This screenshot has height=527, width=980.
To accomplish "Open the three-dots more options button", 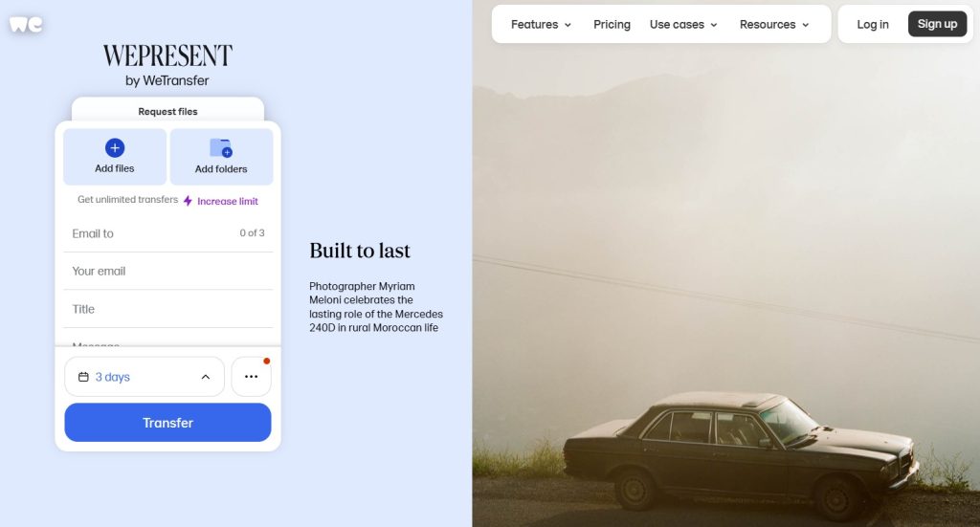I will [252, 377].
